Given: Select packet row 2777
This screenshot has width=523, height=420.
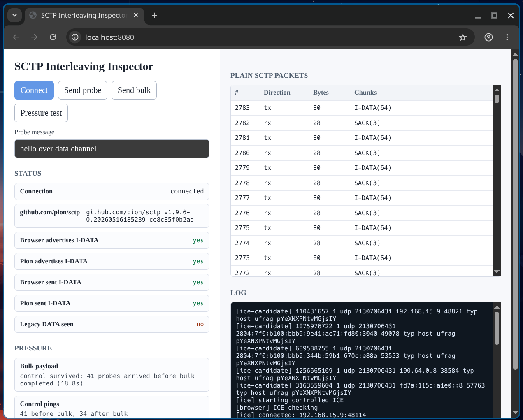Looking at the screenshot, I should coord(362,198).
